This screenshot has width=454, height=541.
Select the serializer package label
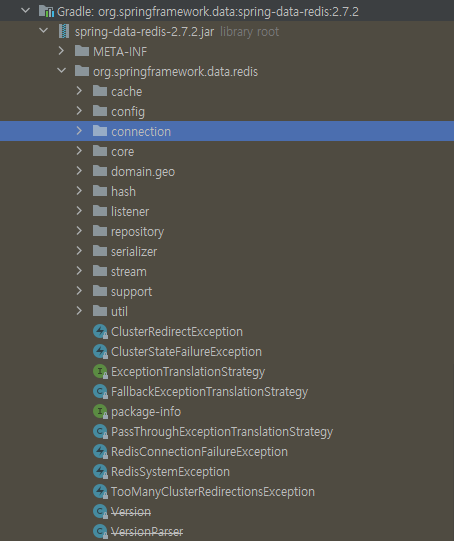[x=134, y=252]
